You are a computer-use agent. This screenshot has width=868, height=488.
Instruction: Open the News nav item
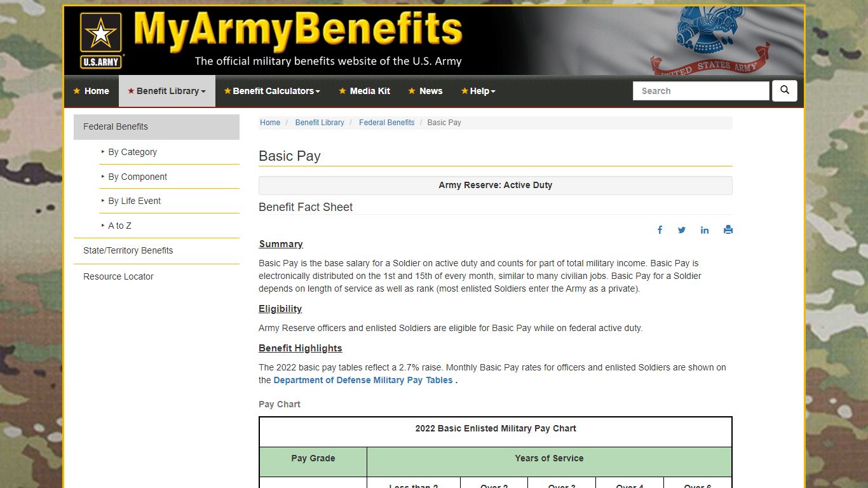click(425, 91)
